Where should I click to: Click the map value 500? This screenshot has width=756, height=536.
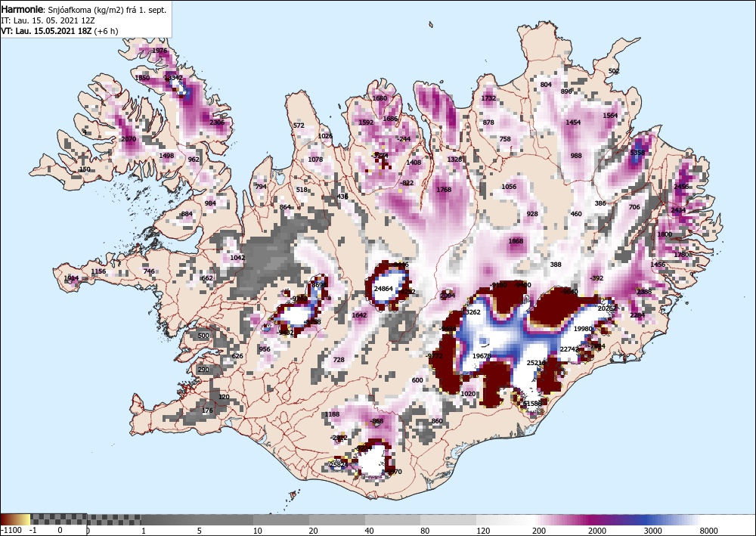[203, 336]
